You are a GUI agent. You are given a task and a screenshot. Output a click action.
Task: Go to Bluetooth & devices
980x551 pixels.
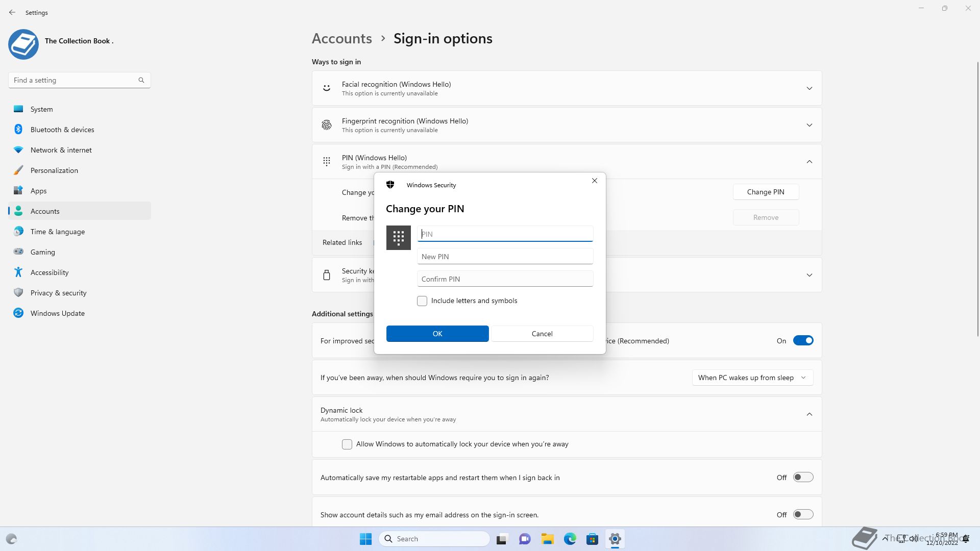(x=80, y=130)
